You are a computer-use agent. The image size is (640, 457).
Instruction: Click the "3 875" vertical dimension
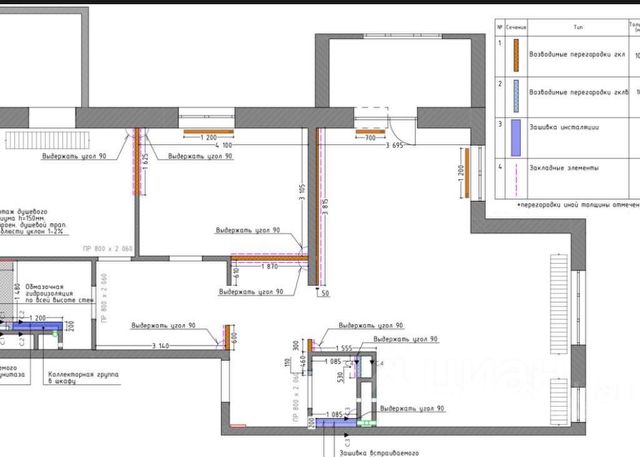[x=325, y=206]
